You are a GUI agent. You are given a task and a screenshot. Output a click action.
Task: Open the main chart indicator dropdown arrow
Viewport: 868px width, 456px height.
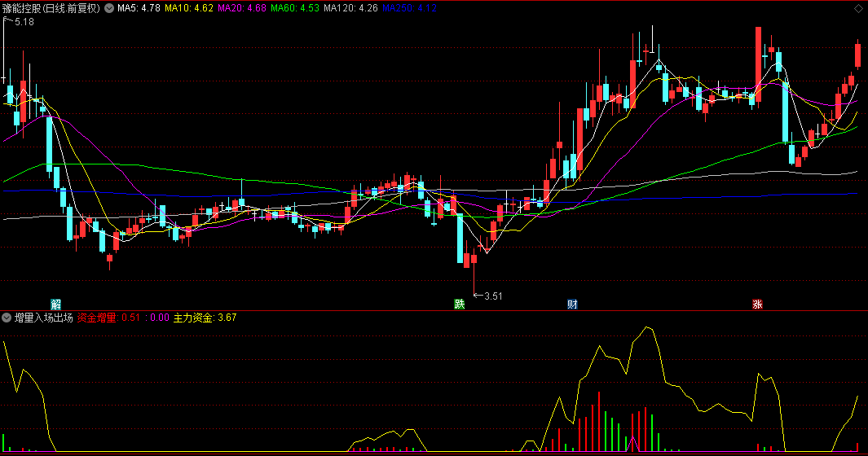(x=109, y=8)
